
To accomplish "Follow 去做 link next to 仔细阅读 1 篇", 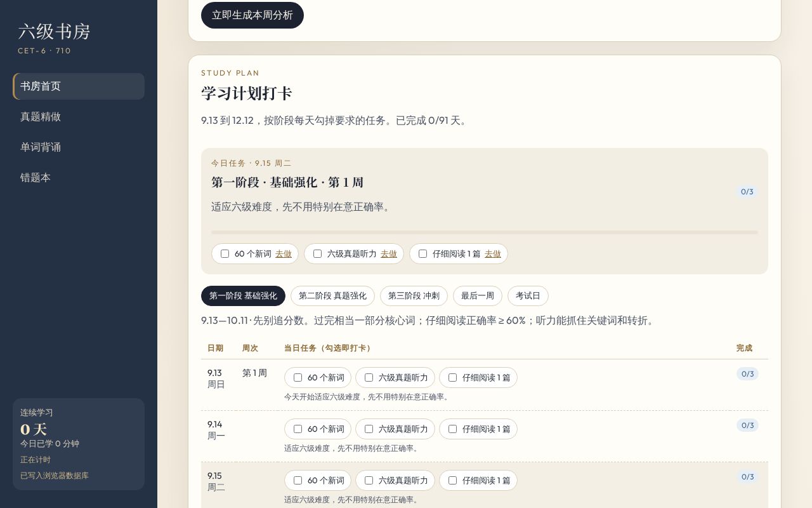I will click(x=493, y=254).
